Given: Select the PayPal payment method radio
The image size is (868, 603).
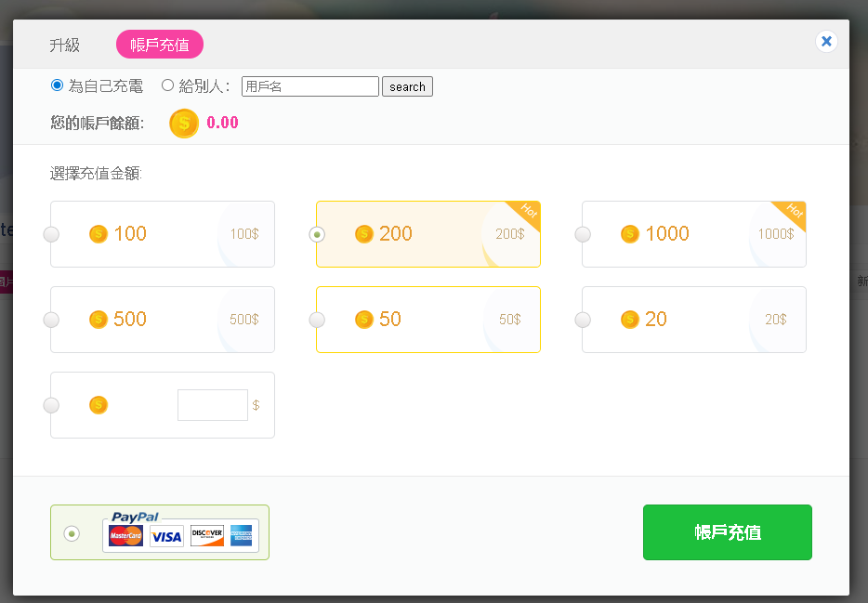Looking at the screenshot, I should pos(72,533).
